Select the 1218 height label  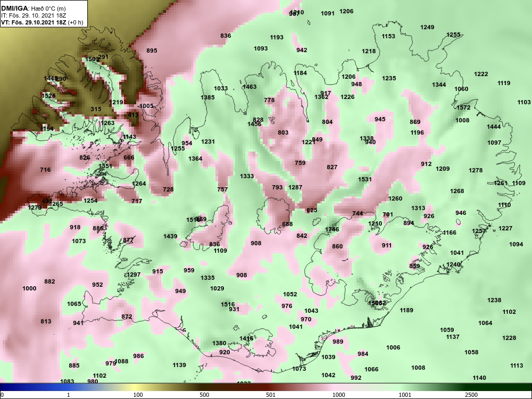coord(369,51)
